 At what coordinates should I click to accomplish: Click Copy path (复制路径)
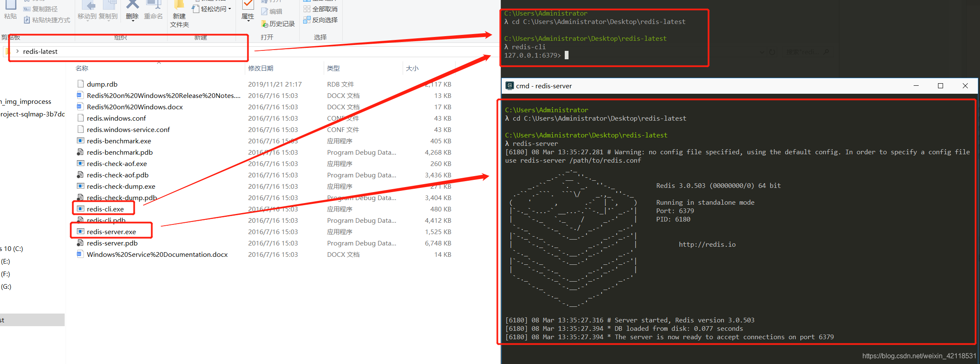pyautogui.click(x=41, y=9)
